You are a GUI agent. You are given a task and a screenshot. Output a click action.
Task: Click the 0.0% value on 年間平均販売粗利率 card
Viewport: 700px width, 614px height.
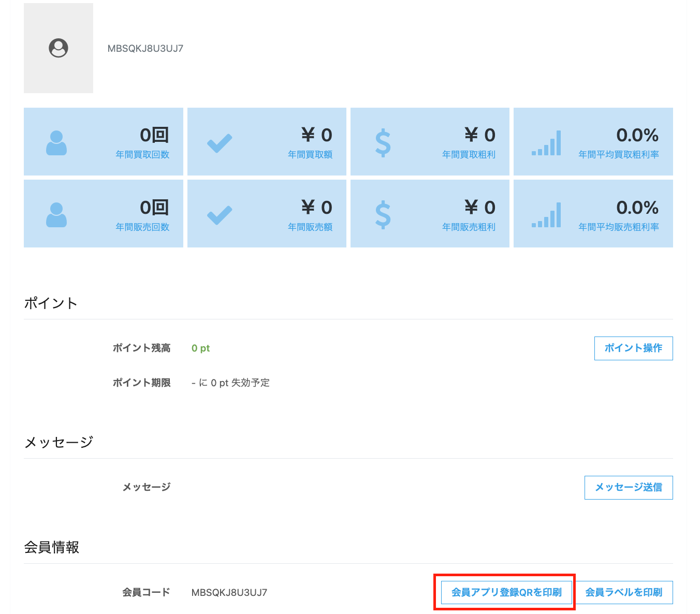pyautogui.click(x=637, y=208)
